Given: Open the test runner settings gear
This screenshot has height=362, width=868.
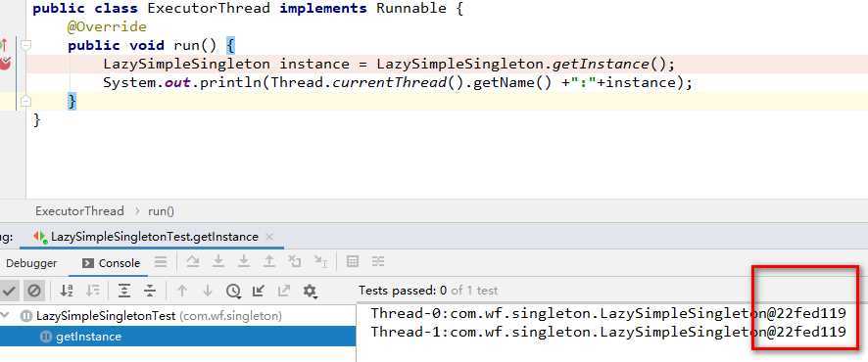Looking at the screenshot, I should [310, 291].
